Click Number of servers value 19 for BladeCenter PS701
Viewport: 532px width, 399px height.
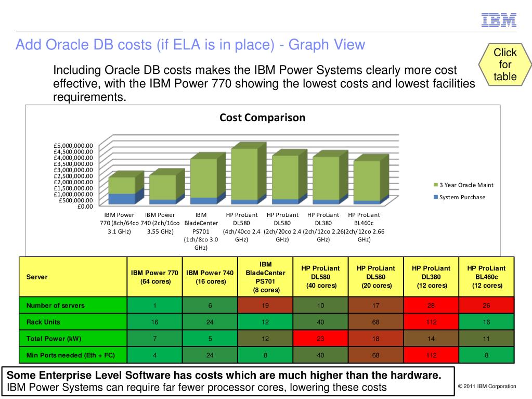click(x=265, y=305)
